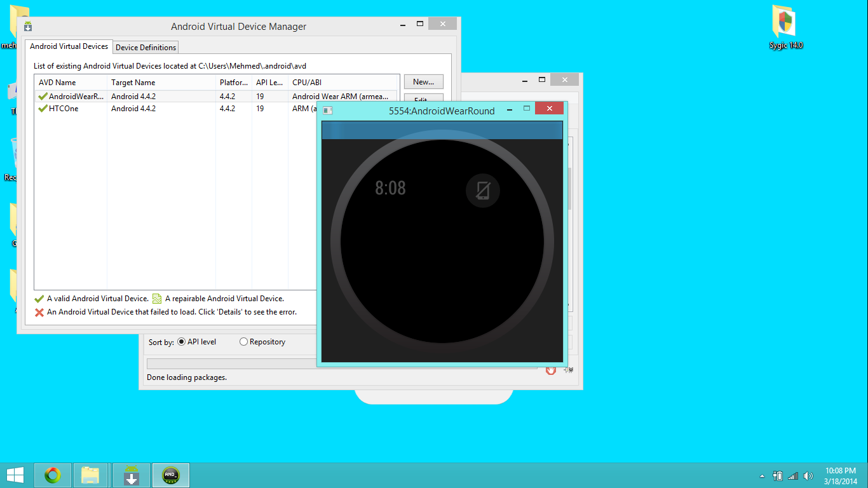The width and height of the screenshot is (868, 488).
Task: Click the CPU/ABI column header
Action: [x=343, y=83]
